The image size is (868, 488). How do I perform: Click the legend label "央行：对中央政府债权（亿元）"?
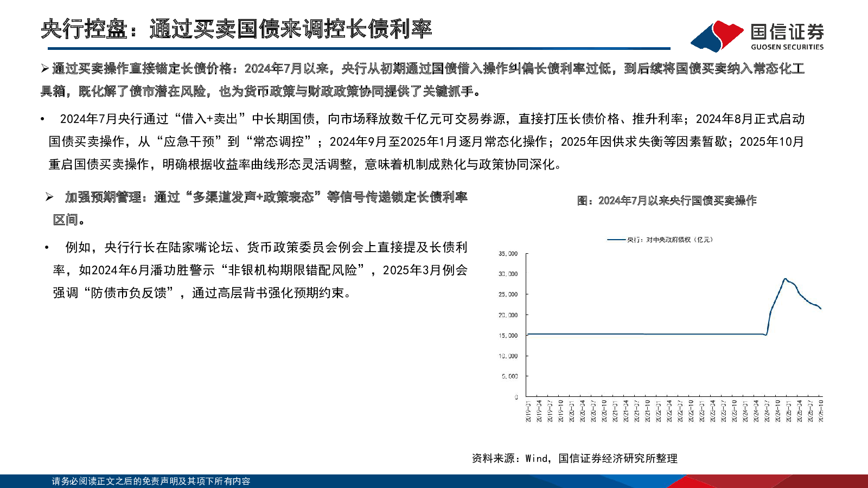click(x=669, y=240)
